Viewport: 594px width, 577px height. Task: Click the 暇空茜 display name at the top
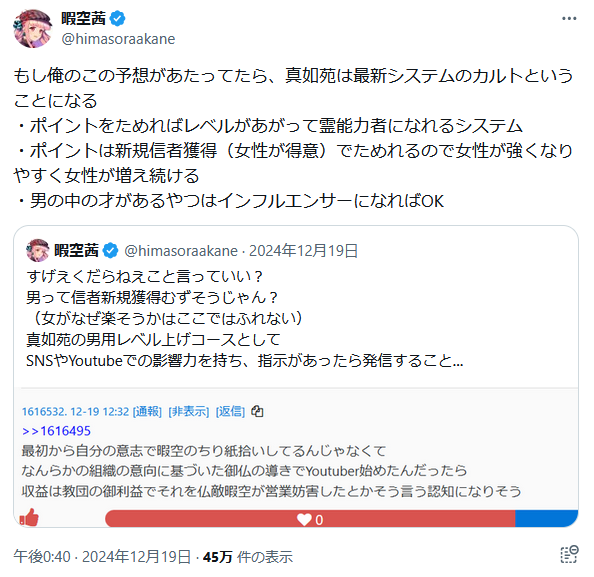tap(83, 19)
